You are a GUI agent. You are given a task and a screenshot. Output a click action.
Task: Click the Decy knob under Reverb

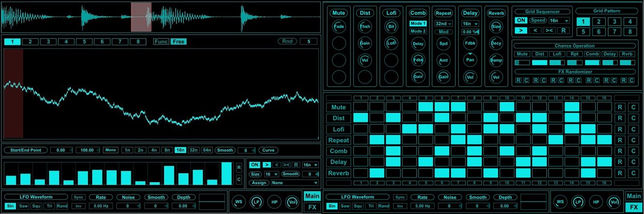495,43
